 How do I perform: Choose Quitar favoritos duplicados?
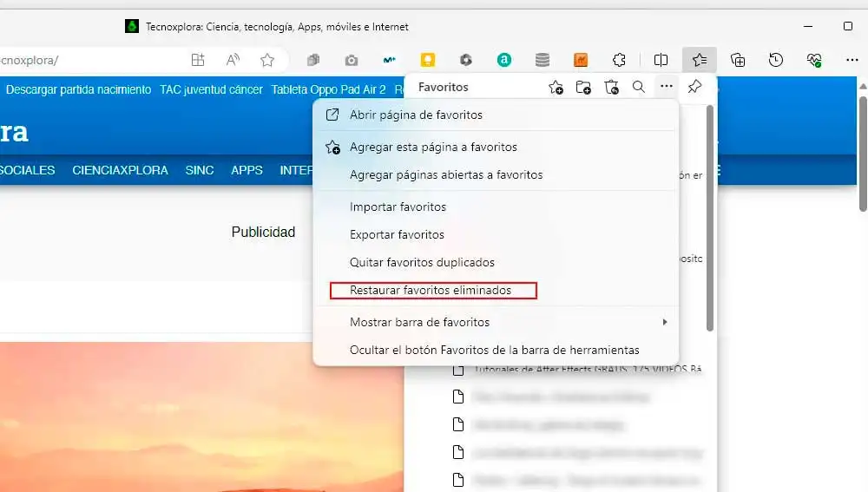tap(496, 262)
